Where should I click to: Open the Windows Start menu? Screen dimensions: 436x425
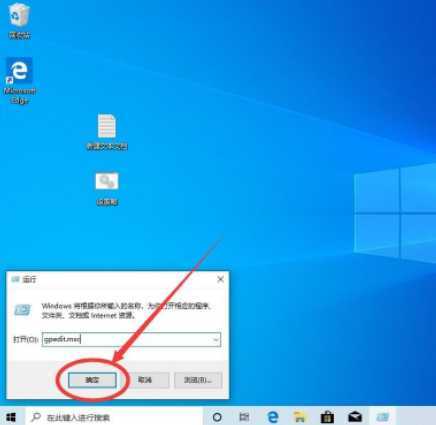(11, 417)
